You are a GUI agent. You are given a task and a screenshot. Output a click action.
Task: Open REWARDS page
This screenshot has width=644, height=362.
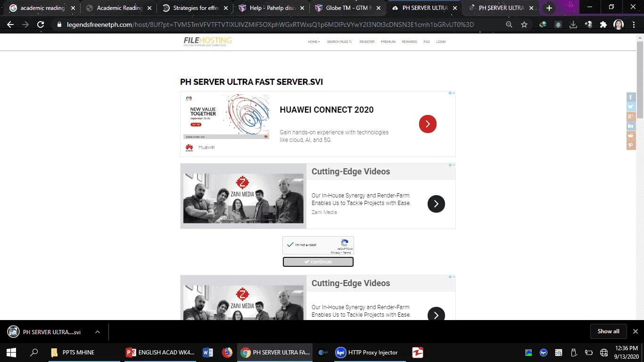pos(409,42)
